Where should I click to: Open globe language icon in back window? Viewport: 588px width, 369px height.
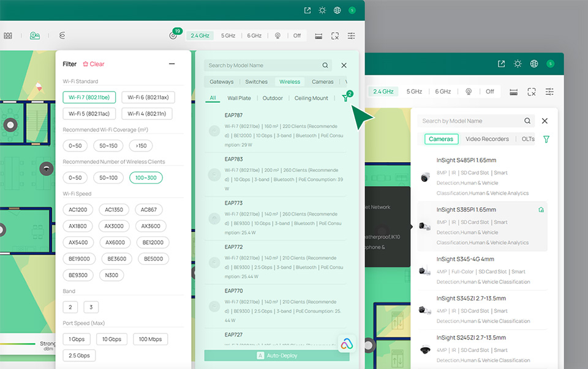pos(534,64)
